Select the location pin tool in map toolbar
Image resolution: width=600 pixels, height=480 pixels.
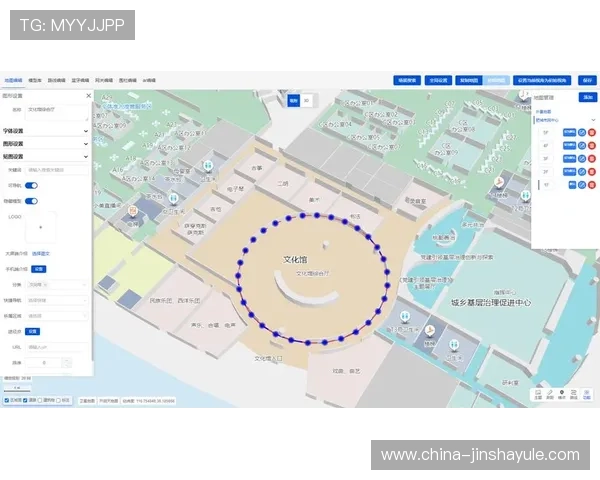[562, 395]
